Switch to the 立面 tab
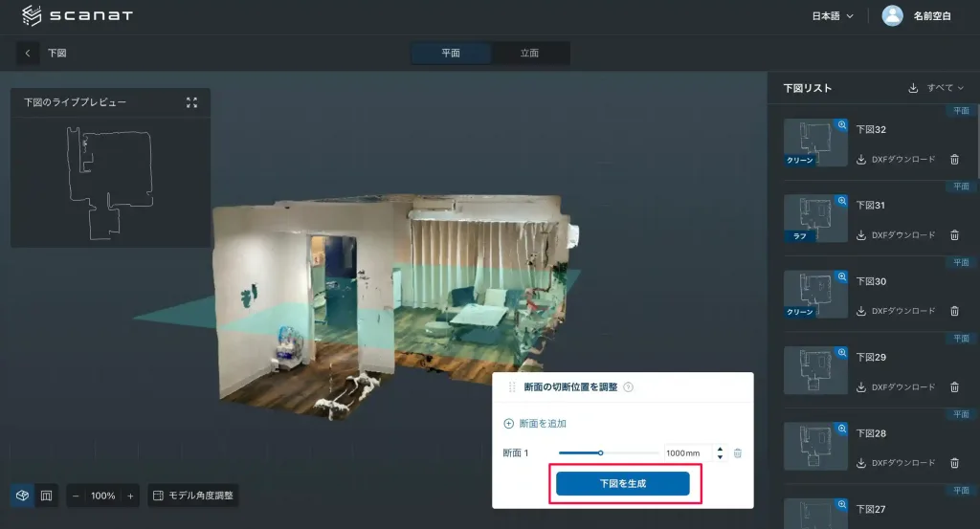Image resolution: width=980 pixels, height=529 pixels. click(x=529, y=54)
